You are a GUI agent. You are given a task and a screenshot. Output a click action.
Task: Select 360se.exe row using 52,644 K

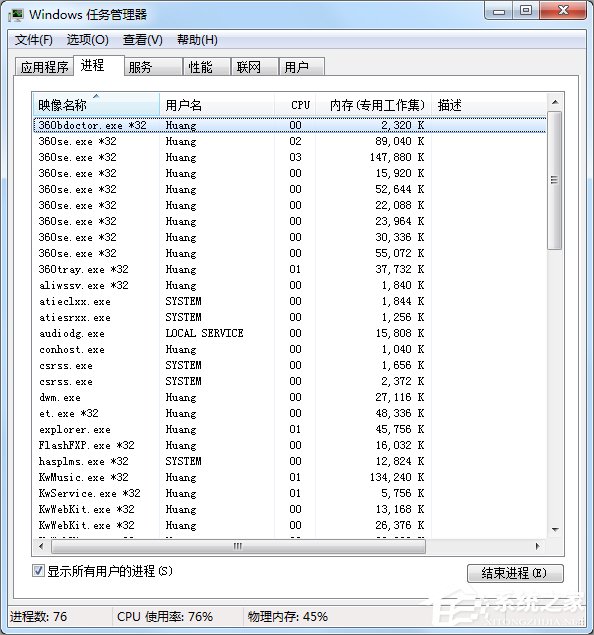(x=290, y=189)
